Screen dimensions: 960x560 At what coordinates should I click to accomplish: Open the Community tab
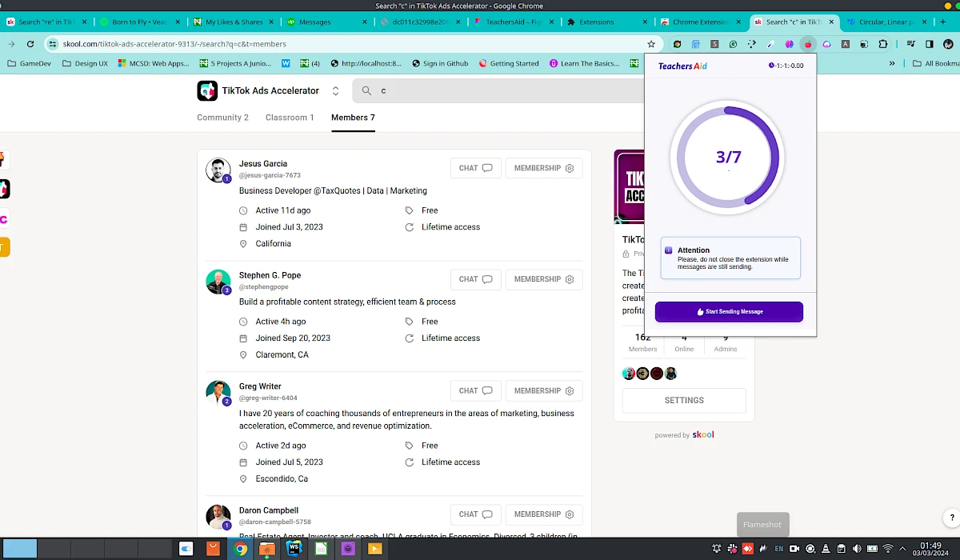pos(222,117)
